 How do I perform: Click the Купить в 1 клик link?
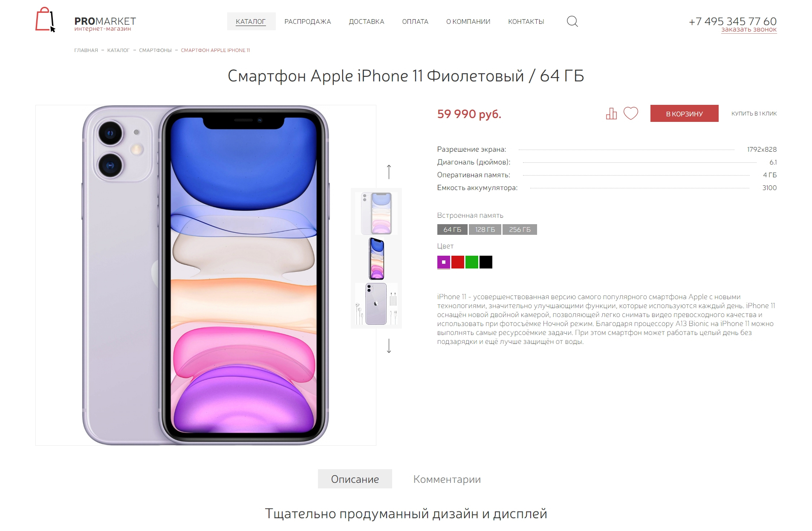click(754, 113)
